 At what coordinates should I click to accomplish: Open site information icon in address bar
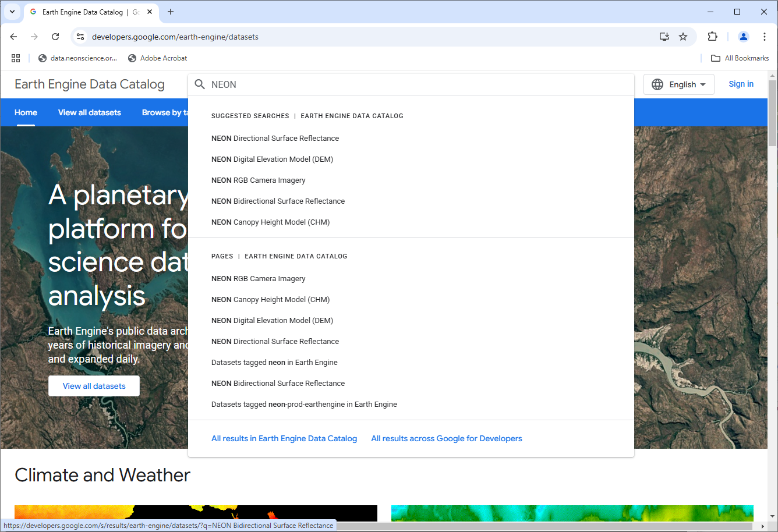(x=80, y=37)
